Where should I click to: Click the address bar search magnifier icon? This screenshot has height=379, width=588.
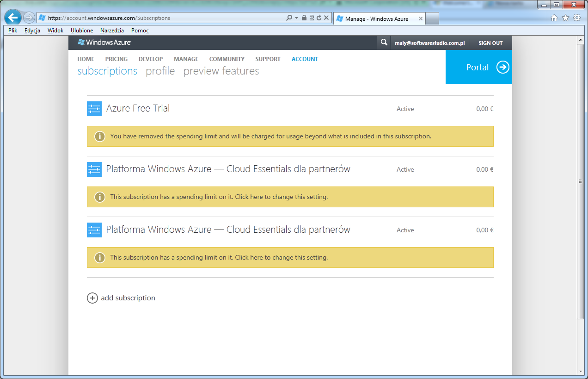[x=289, y=18]
